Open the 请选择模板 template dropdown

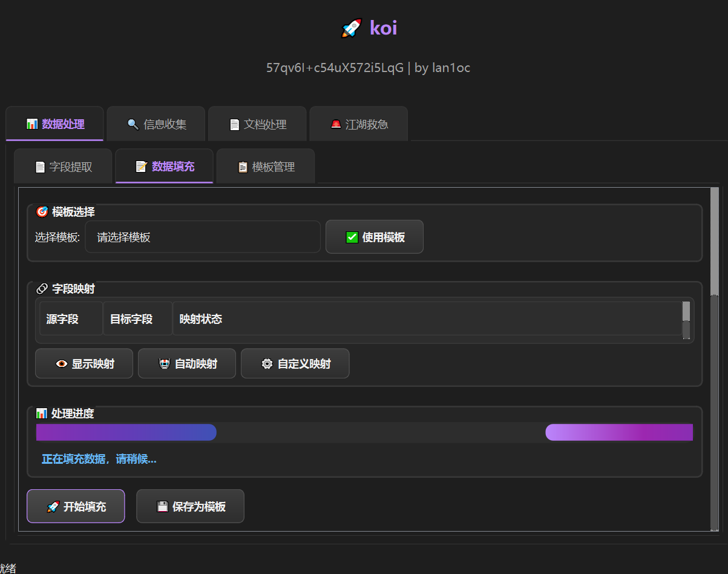coord(202,237)
